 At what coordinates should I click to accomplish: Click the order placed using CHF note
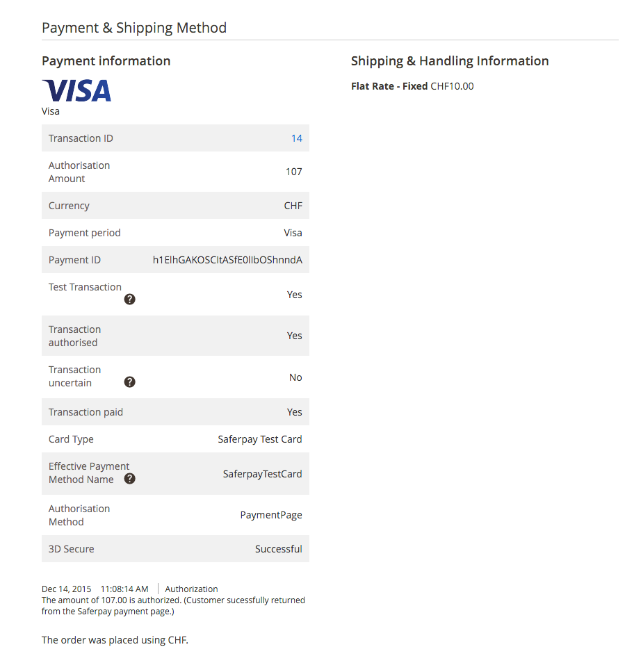coord(115,640)
